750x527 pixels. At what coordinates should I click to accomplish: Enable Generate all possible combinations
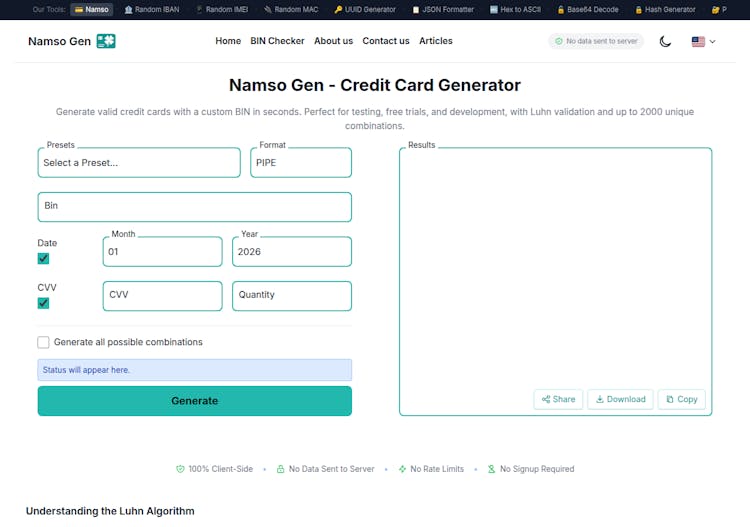tap(44, 342)
